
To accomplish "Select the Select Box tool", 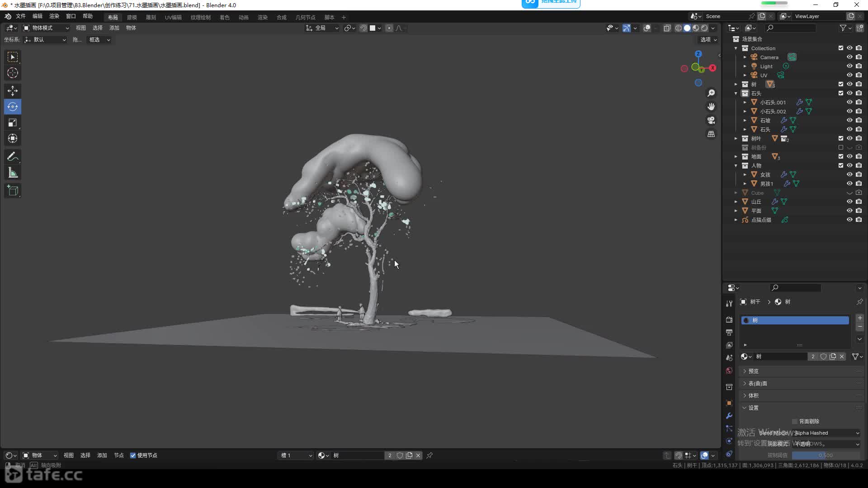I will [13, 57].
